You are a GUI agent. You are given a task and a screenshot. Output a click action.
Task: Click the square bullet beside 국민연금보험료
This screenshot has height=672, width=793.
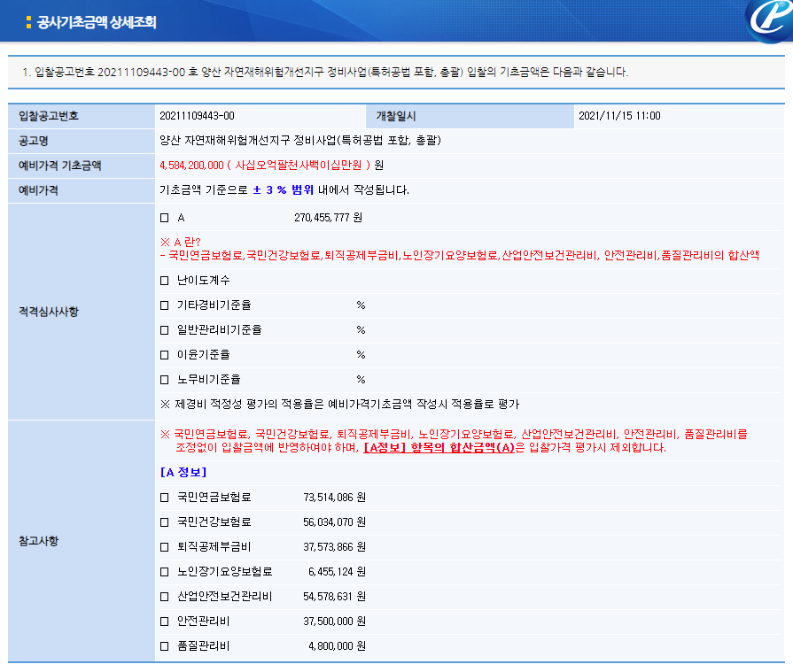click(x=165, y=498)
